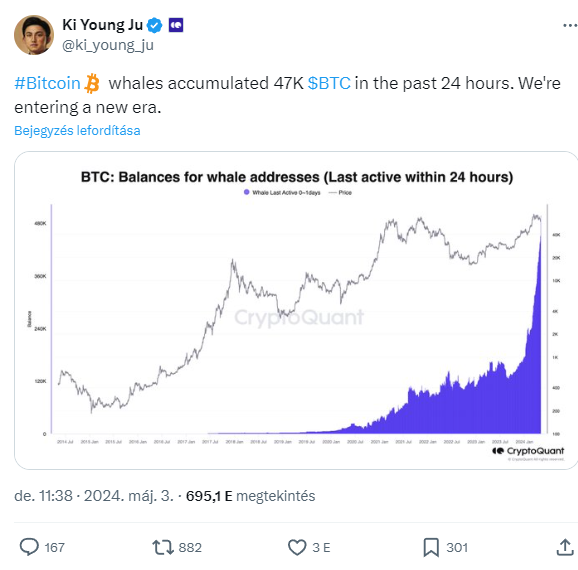This screenshot has width=578, height=570.
Task: Open the $BTC cashtag link
Action: (329, 83)
